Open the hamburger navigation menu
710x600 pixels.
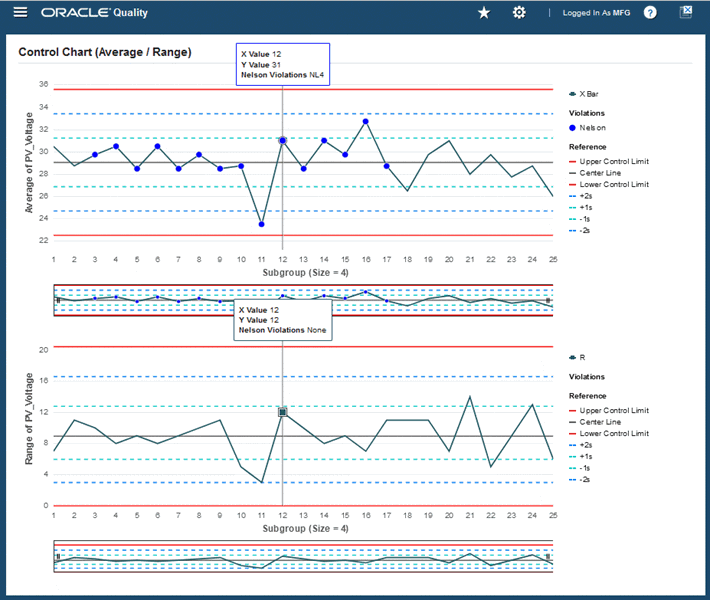20,12
